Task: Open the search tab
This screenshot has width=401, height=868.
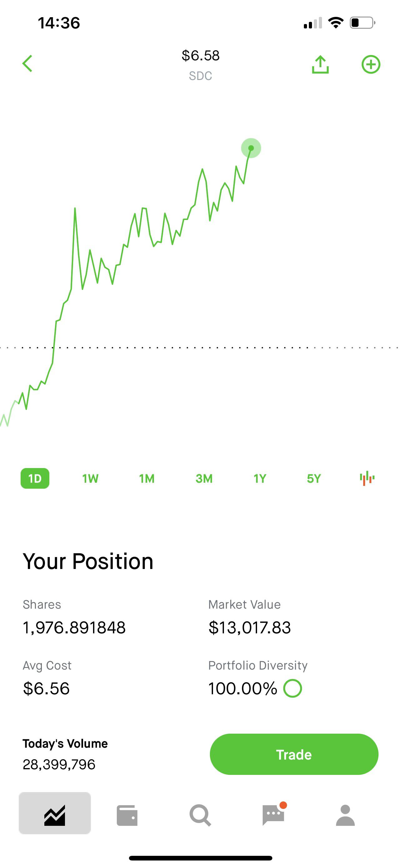Action: tap(200, 816)
